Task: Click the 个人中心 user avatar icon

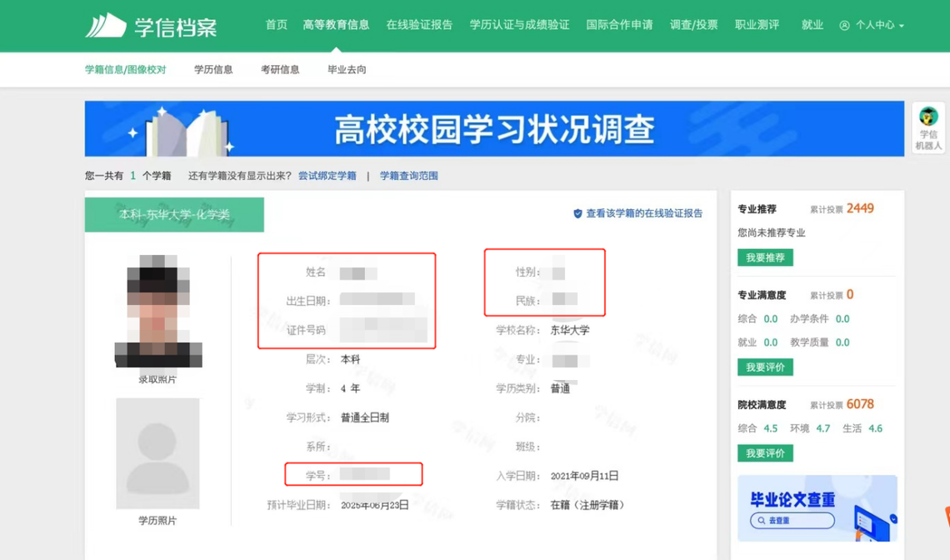Action: (x=844, y=26)
